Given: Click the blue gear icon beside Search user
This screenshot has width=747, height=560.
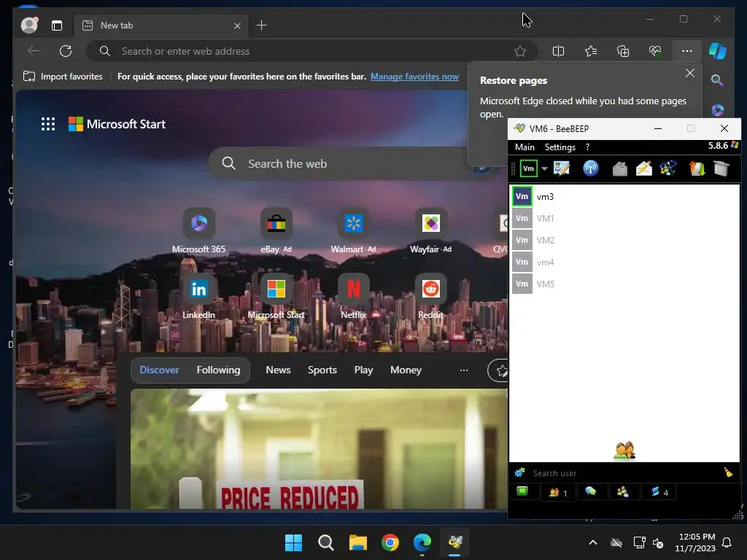Looking at the screenshot, I should (519, 472).
